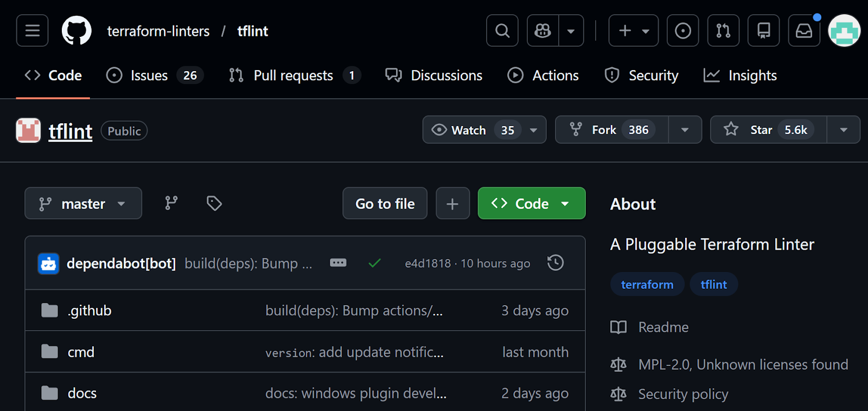View your issues via header circle icon
Image resolution: width=868 pixels, height=411 pixels.
click(x=683, y=30)
